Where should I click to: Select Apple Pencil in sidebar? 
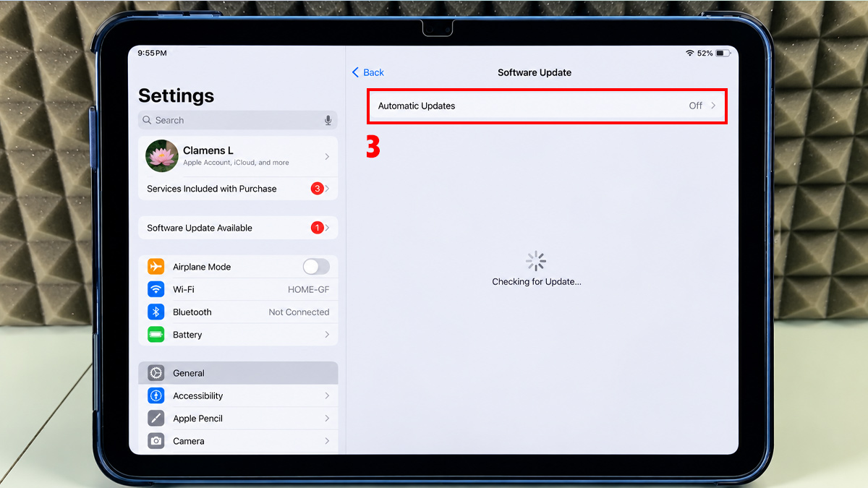click(x=238, y=419)
